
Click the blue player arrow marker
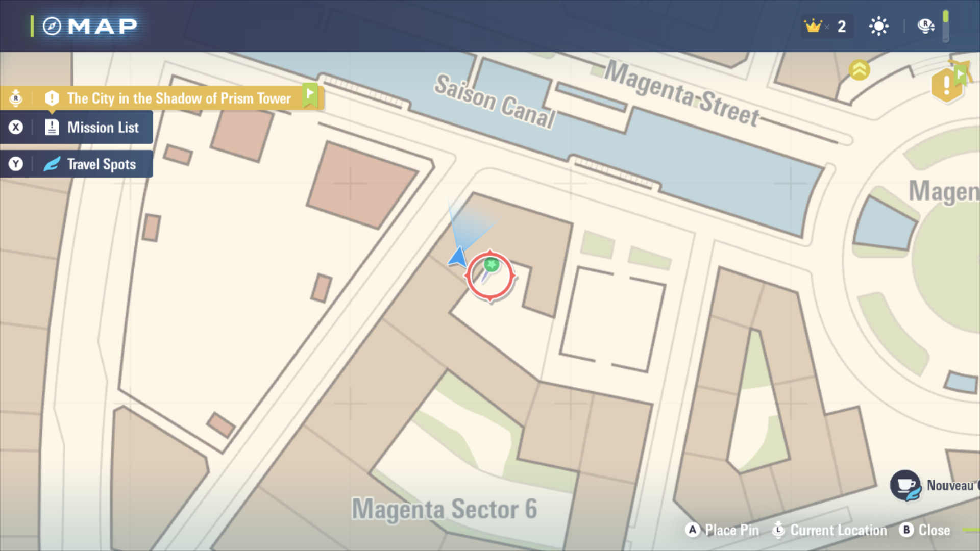[458, 257]
